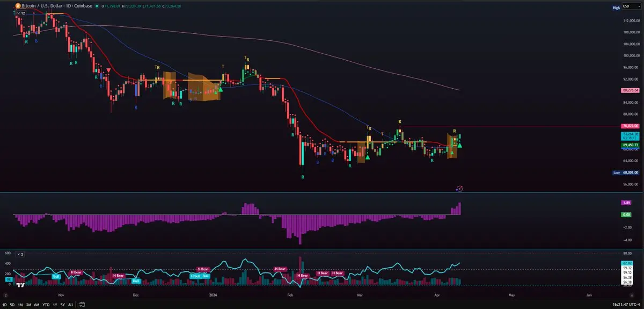Click the magenta event icon below April candles
The image size is (644, 309).
459,189
